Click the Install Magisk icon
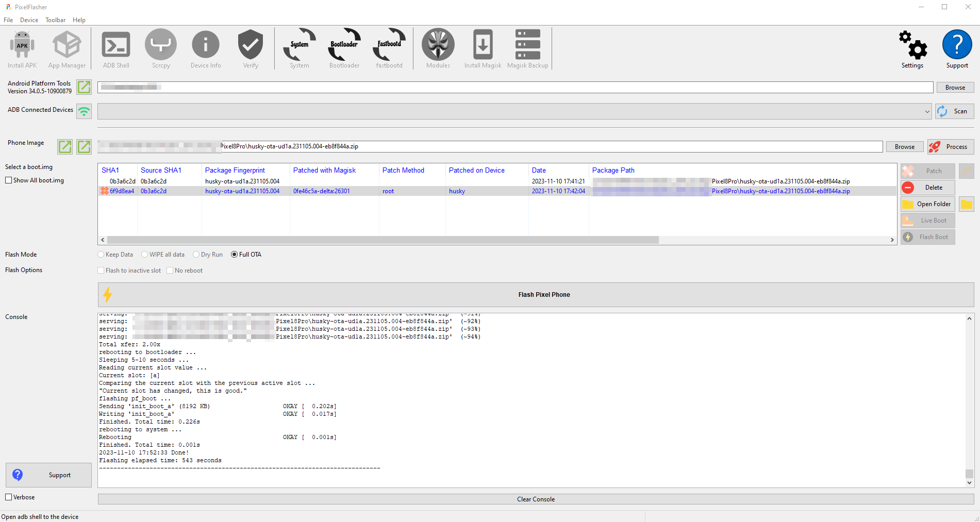980x522 pixels. point(483,48)
